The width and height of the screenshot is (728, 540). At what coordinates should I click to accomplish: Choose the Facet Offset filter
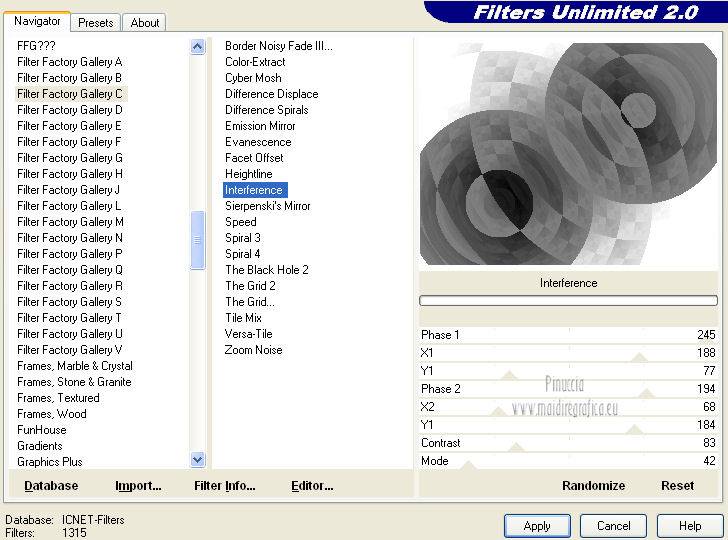pyautogui.click(x=254, y=158)
